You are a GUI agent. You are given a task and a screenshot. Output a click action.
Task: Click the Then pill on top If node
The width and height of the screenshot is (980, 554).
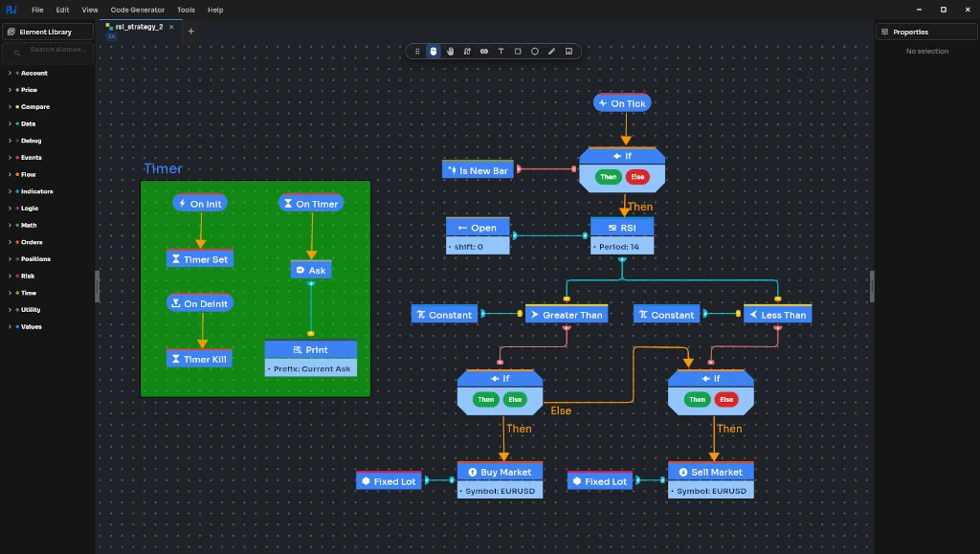(x=608, y=177)
